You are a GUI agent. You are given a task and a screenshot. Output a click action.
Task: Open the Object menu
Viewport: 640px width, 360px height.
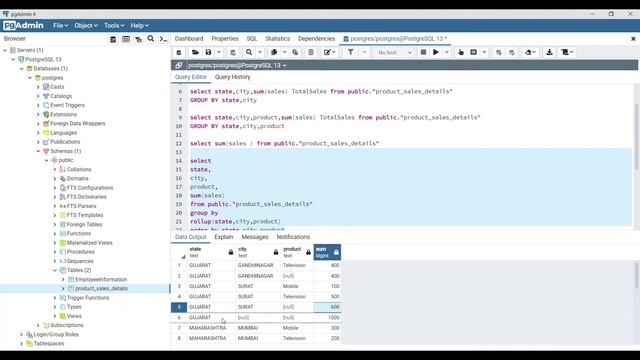click(x=86, y=25)
